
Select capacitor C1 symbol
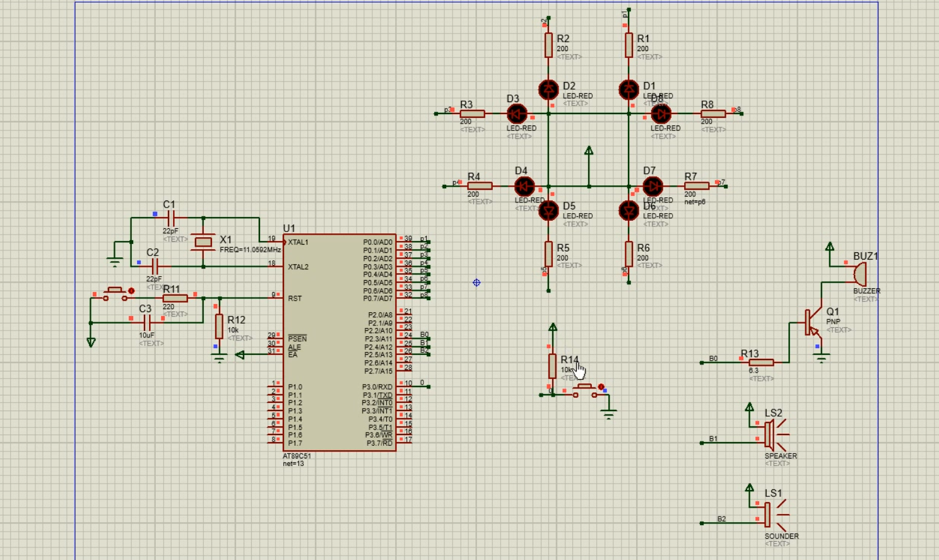click(x=170, y=218)
